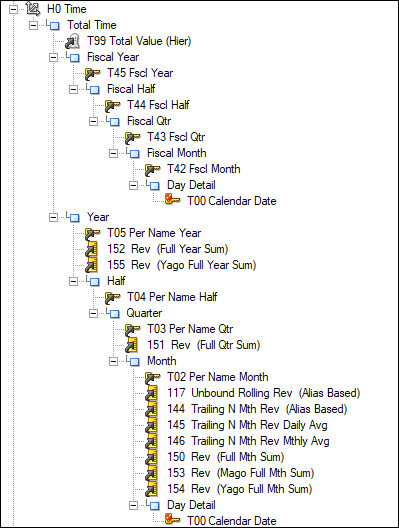Select the T02 Per Name Month column
This screenshot has width=399, height=528.
[x=218, y=377]
